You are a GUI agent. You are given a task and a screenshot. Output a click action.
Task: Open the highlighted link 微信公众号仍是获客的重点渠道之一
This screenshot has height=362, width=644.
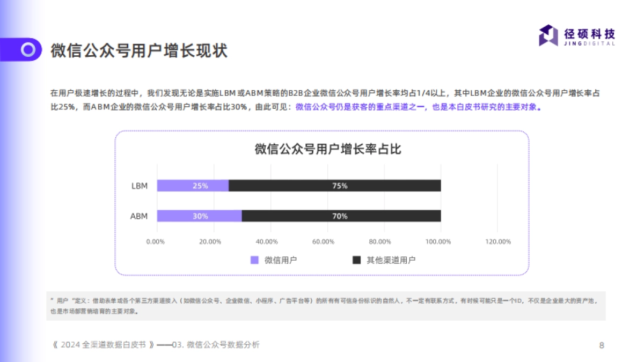[360, 108]
